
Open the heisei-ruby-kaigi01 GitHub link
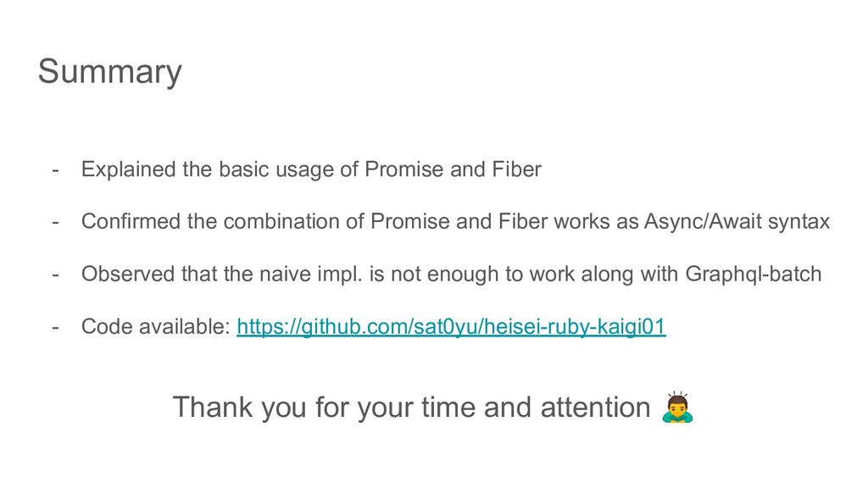[451, 328]
